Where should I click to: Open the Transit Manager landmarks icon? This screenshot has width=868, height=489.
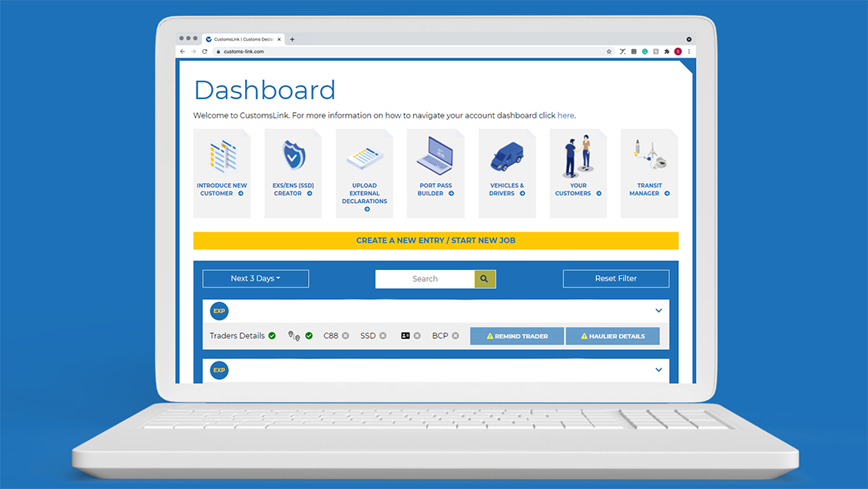[x=650, y=154]
